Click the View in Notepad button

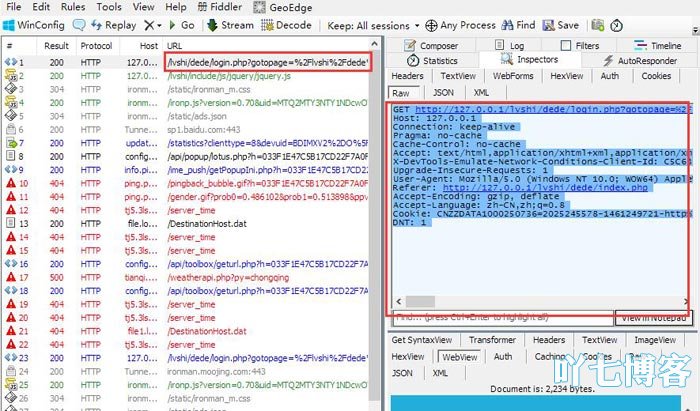point(654,318)
